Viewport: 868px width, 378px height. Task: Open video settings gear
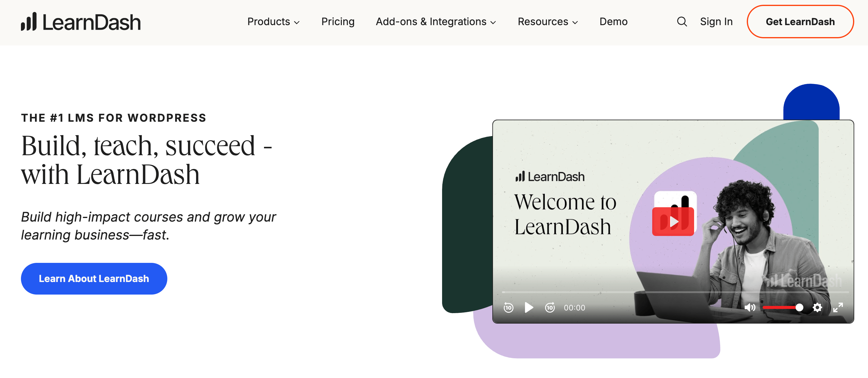817,307
